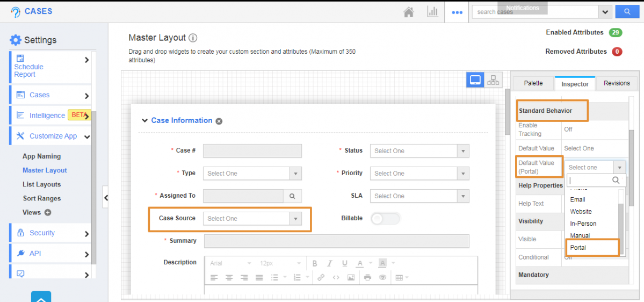Apply bold formatting in Description editor
The height and width of the screenshot is (302, 644).
[x=315, y=263]
